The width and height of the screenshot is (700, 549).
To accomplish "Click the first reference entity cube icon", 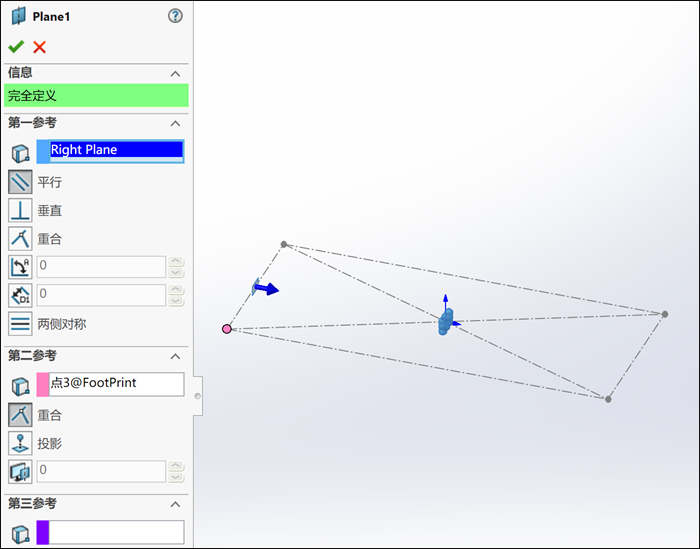I will [20, 153].
